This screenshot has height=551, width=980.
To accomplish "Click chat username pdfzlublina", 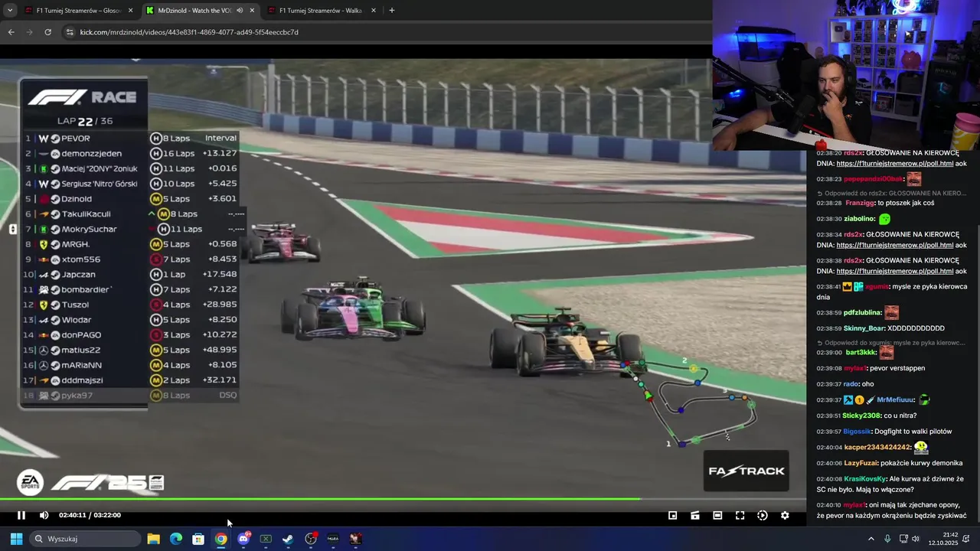I will click(862, 313).
